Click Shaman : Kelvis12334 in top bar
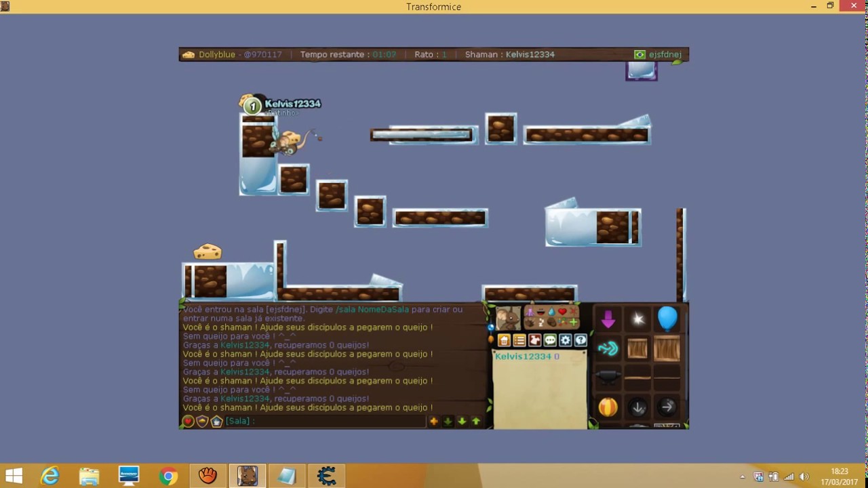The height and width of the screenshot is (488, 868). 510,54
